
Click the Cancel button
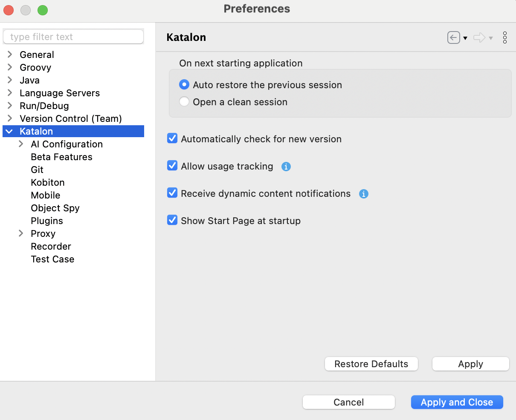pos(348,402)
